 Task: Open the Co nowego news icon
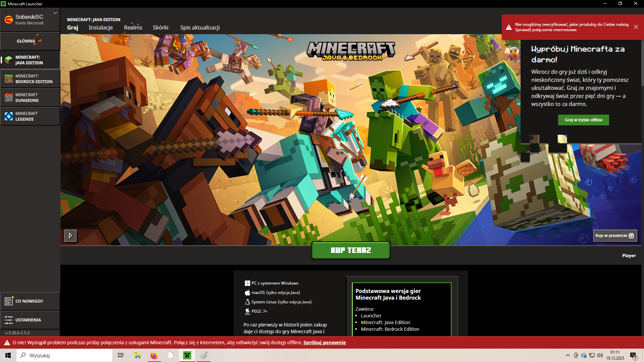point(9,301)
